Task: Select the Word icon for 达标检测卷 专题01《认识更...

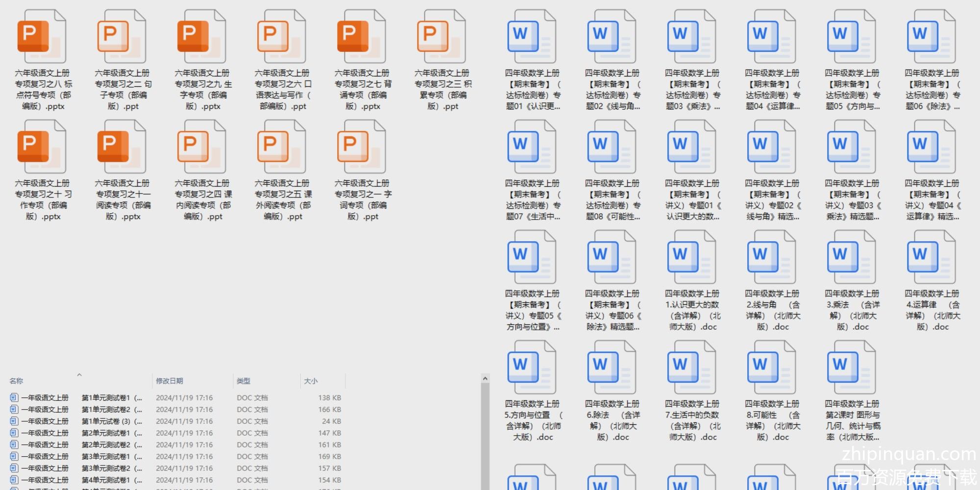Action: click(532, 37)
